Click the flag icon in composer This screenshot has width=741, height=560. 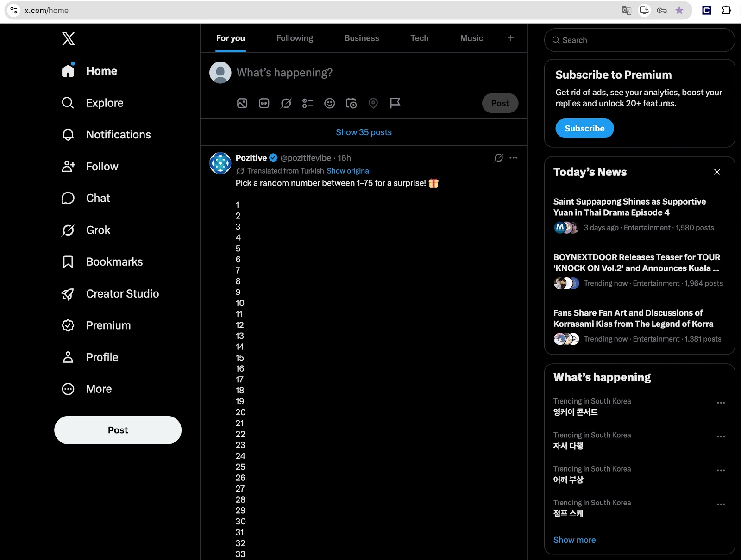(x=395, y=103)
